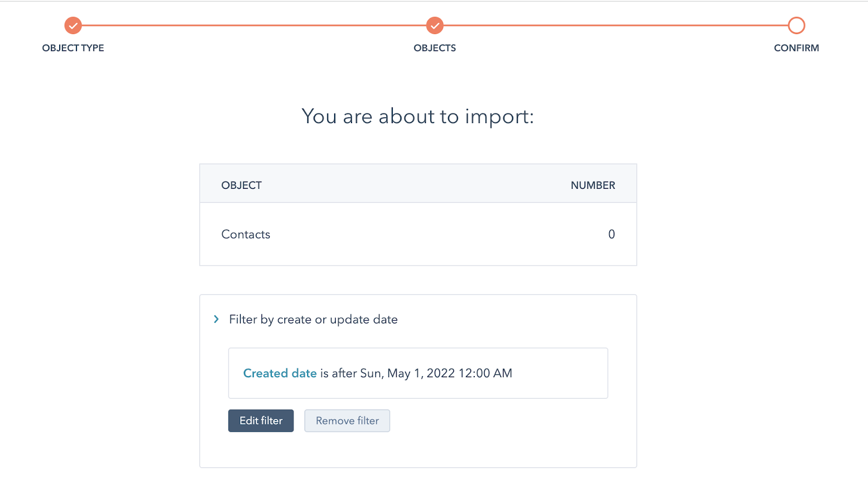The width and height of the screenshot is (868, 490).
Task: Click progress line between Objects and Confirm
Action: 615,26
